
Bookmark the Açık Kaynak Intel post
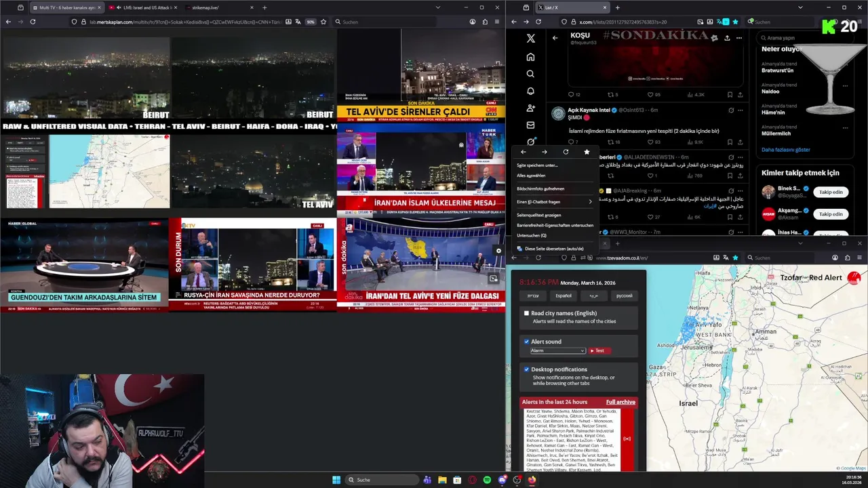click(730, 142)
